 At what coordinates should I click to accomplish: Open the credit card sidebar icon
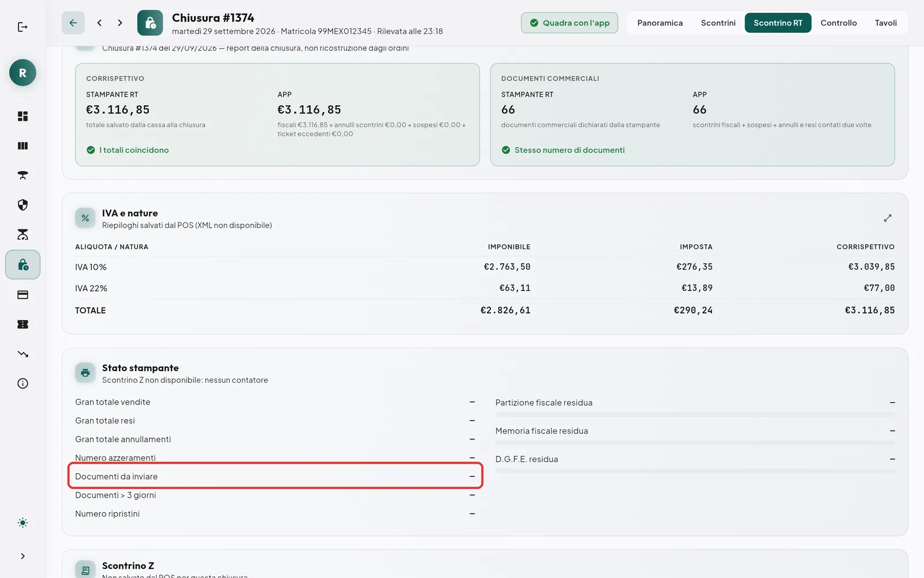pyautogui.click(x=23, y=295)
